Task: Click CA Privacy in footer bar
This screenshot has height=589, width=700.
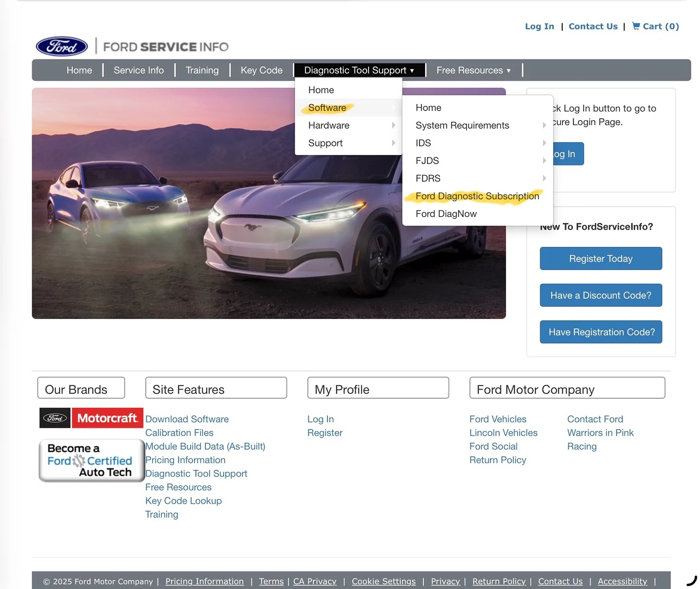Action: pyautogui.click(x=315, y=581)
